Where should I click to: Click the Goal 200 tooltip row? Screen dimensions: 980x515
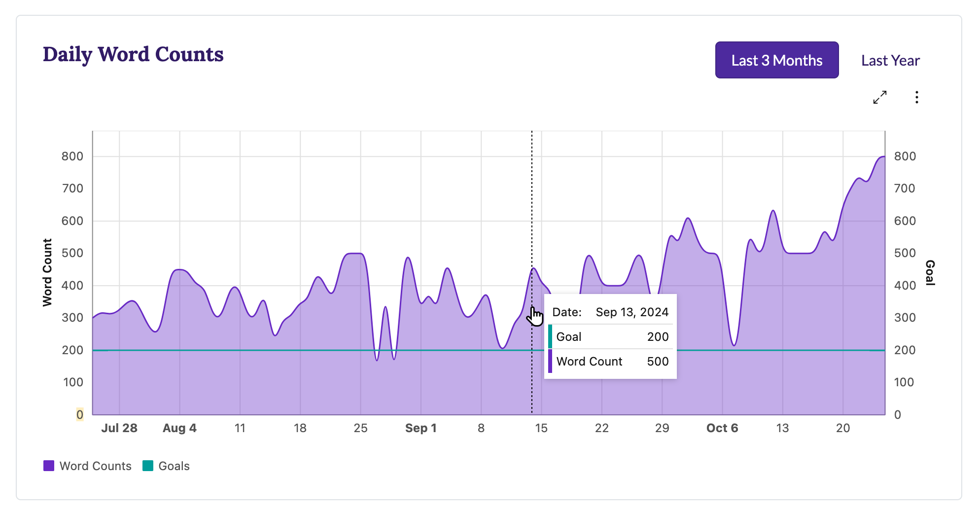click(x=610, y=337)
